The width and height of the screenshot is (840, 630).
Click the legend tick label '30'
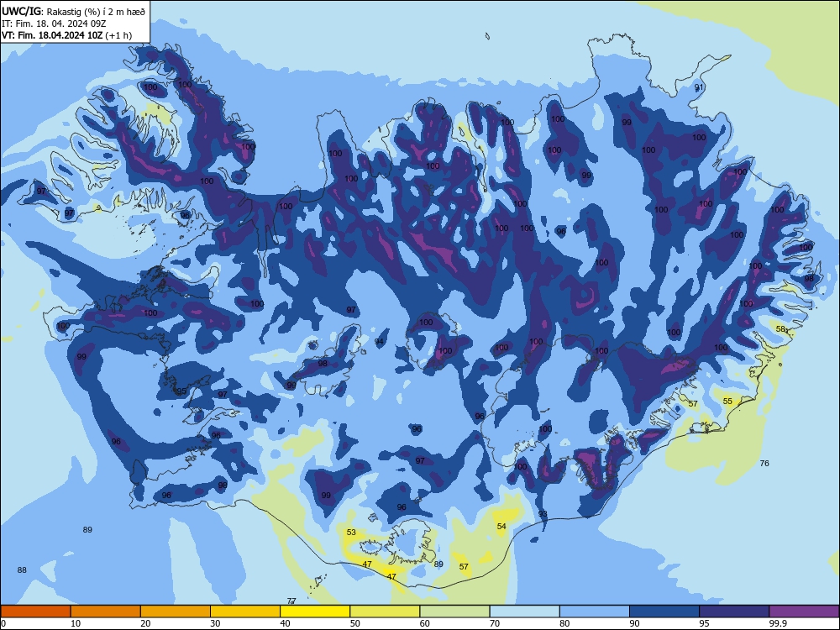coord(215,623)
